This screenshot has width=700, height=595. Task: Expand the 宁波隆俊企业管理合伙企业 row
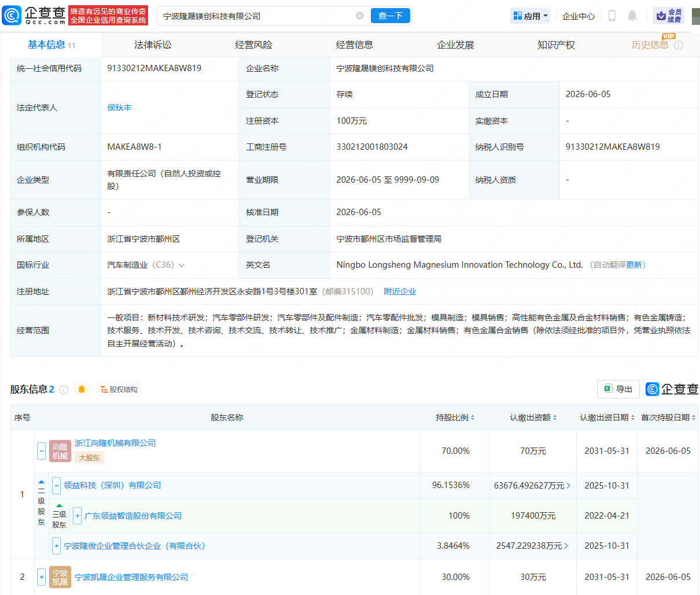[57, 546]
